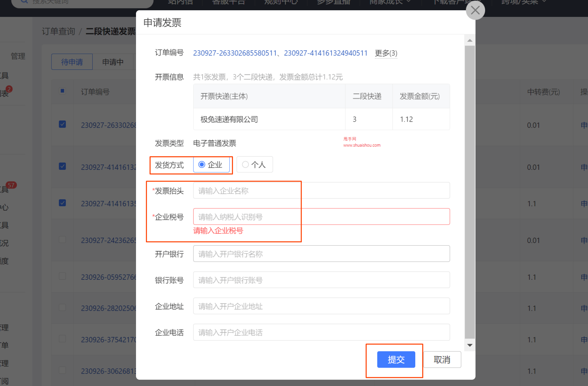Check order row 230926-37542170 checkbox
The image size is (588, 386).
click(x=62, y=339)
